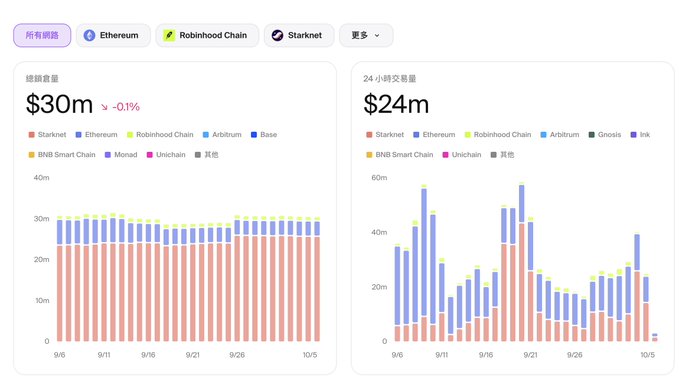Click the Starknet logo icon in tab
This screenshot has width=679, height=381.
point(277,36)
